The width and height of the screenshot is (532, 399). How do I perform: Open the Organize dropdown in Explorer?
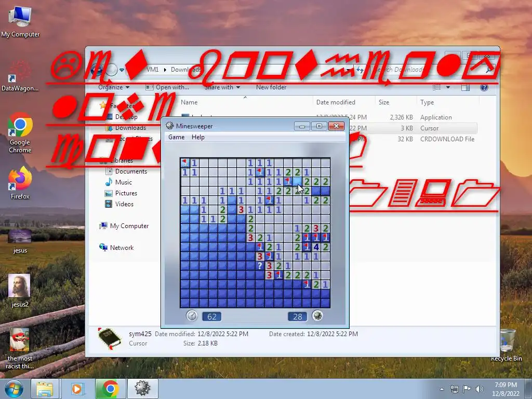[x=114, y=87]
